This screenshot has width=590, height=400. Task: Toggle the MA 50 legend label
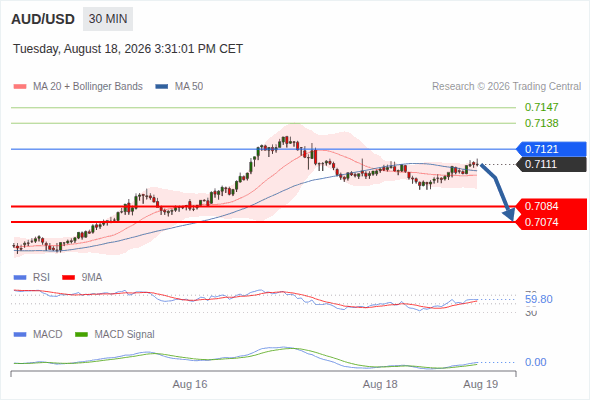[189, 87]
